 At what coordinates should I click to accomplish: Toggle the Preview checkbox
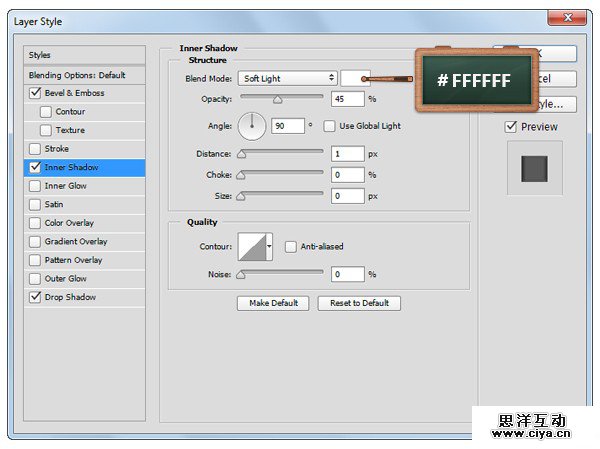pos(511,127)
